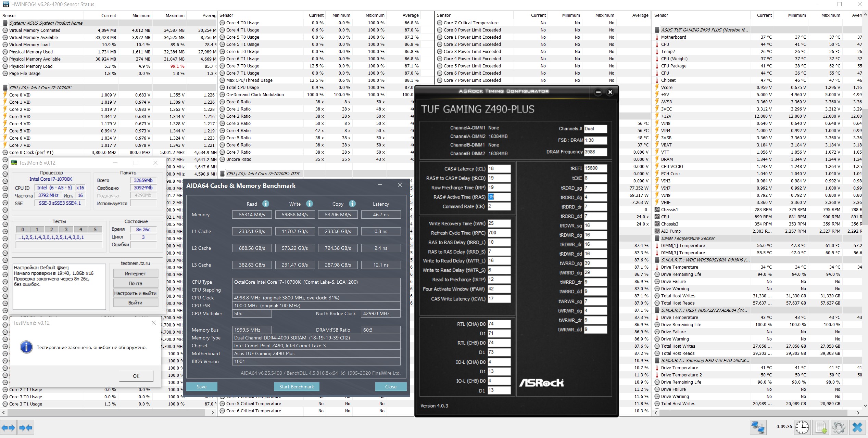This screenshot has height=438, width=868.
Task: Start logging with spreadsheet plus icon
Action: click(x=821, y=427)
